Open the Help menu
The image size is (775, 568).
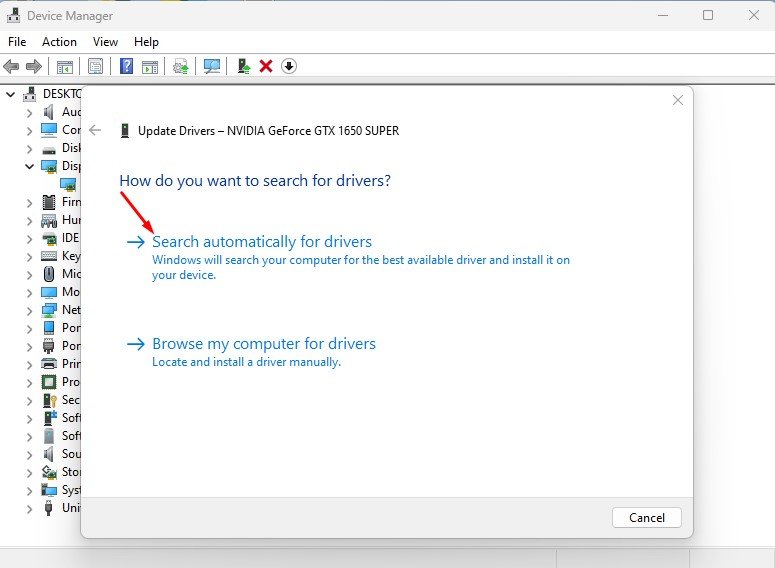tap(146, 42)
